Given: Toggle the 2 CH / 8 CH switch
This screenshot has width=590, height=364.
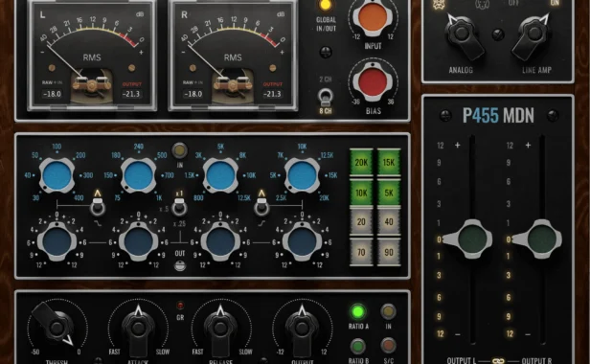Looking at the screenshot, I should [326, 97].
